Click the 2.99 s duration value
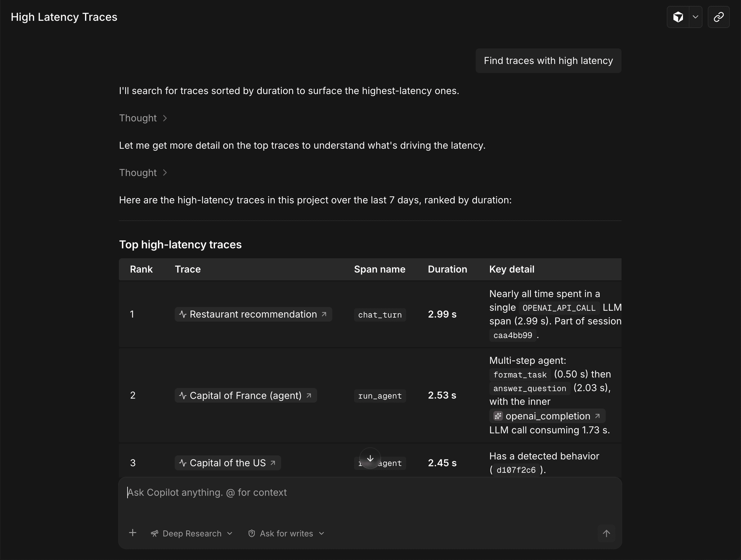 tap(442, 314)
